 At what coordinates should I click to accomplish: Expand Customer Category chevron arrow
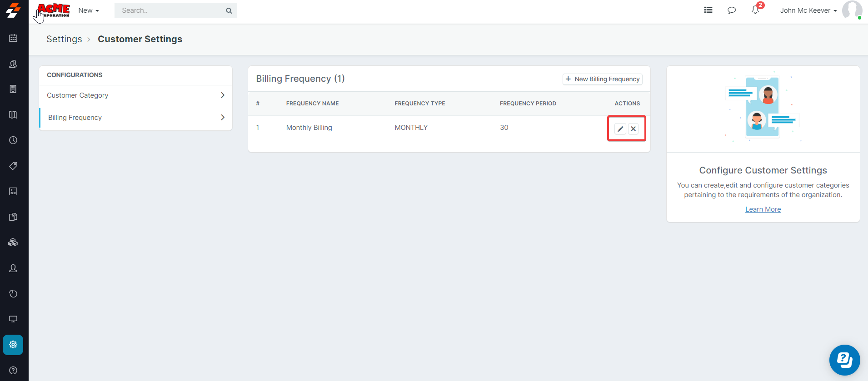coord(223,95)
